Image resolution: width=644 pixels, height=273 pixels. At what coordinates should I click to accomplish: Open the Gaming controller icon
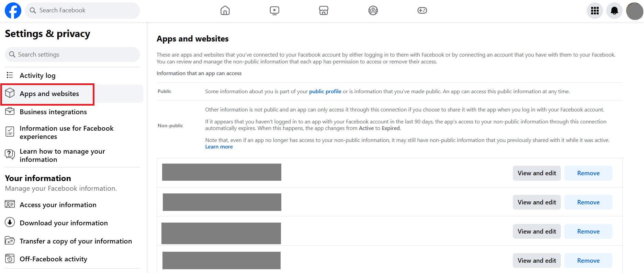coord(422,11)
